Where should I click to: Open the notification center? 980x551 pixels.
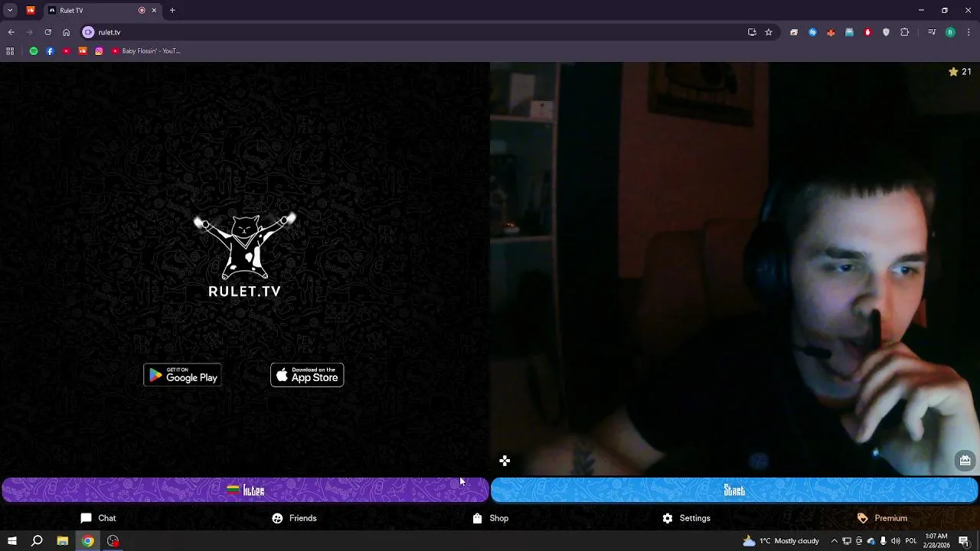pyautogui.click(x=965, y=541)
